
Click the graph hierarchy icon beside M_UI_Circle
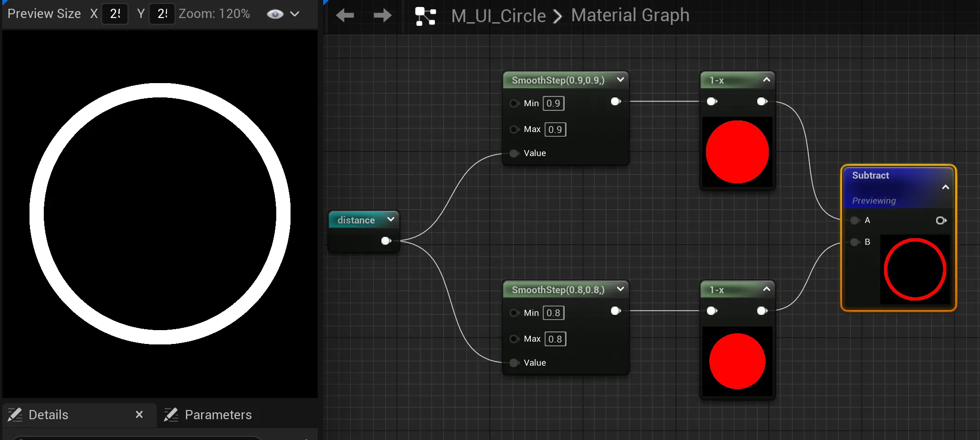coord(425,16)
